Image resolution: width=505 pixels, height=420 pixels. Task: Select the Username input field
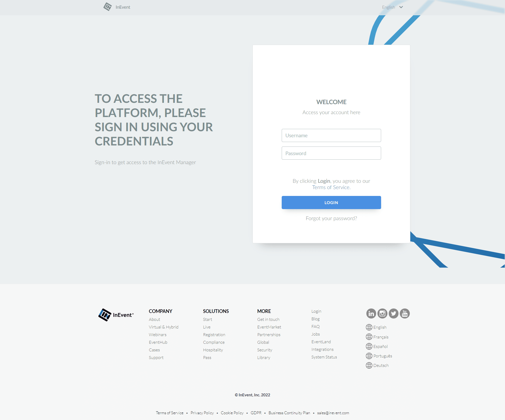331,135
